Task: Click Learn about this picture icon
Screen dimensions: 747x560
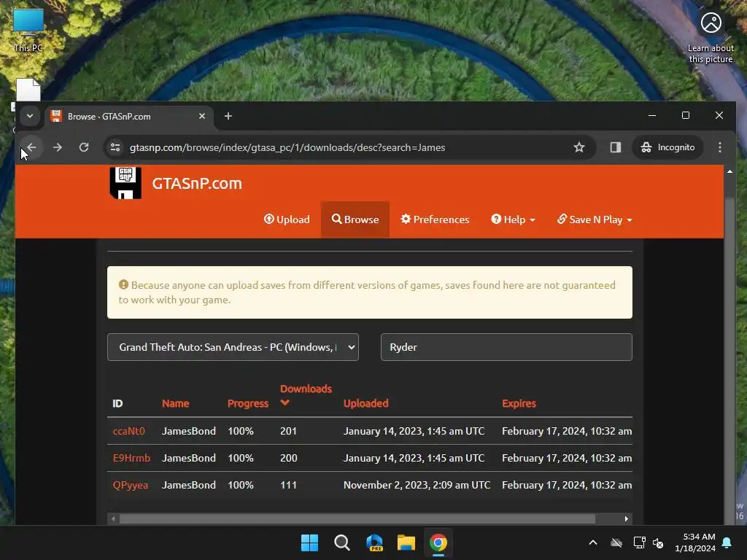Action: pyautogui.click(x=711, y=37)
